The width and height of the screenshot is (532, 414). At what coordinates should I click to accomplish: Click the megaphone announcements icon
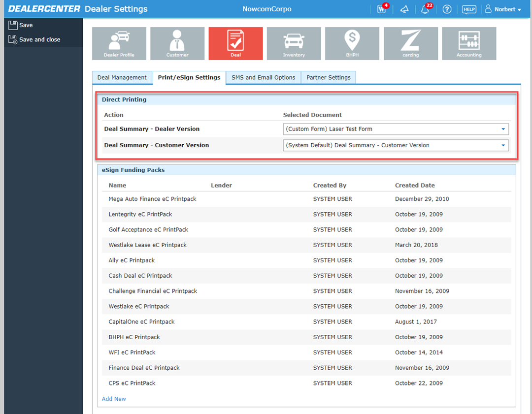pos(404,9)
